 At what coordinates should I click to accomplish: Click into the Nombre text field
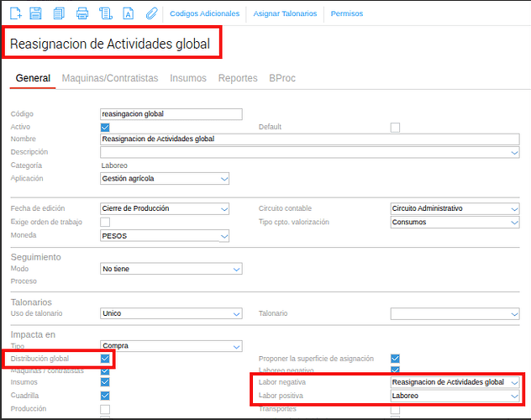click(309, 139)
